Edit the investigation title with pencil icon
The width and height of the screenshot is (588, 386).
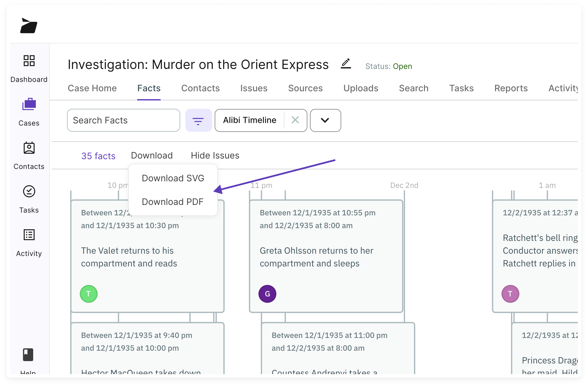coord(346,64)
